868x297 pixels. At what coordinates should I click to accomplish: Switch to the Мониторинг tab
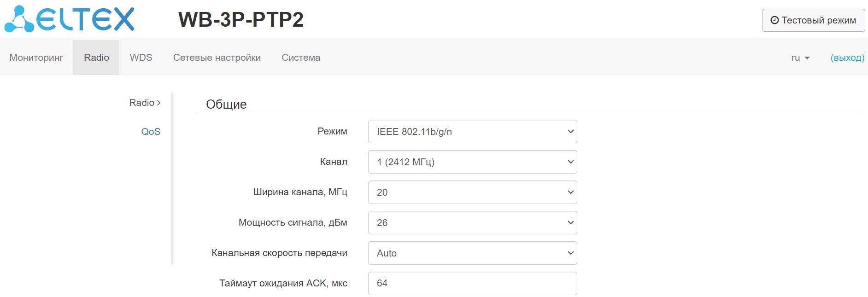click(36, 58)
